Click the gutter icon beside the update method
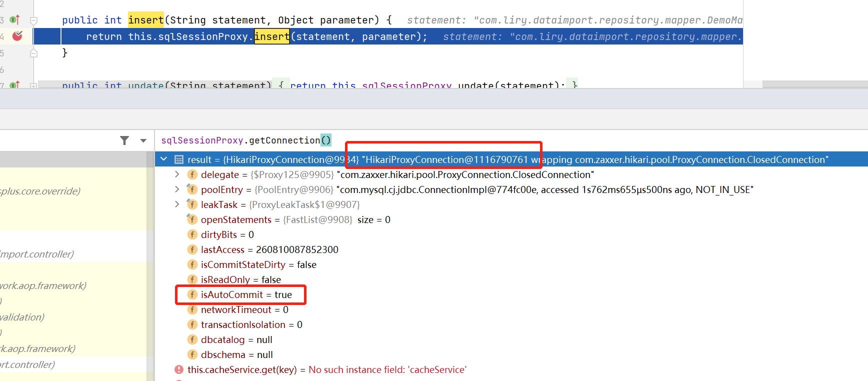 tap(14, 85)
